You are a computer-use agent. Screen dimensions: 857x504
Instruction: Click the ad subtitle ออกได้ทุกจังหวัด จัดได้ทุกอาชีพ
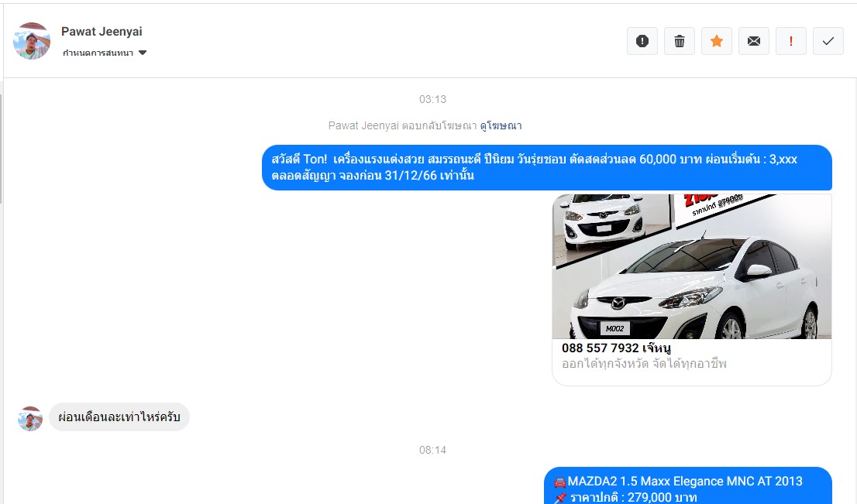click(644, 364)
